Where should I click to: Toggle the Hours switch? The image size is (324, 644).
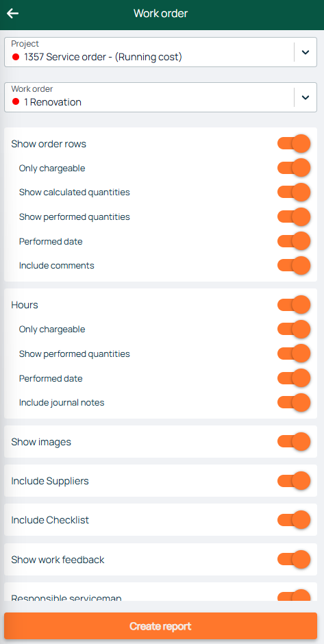click(x=294, y=305)
